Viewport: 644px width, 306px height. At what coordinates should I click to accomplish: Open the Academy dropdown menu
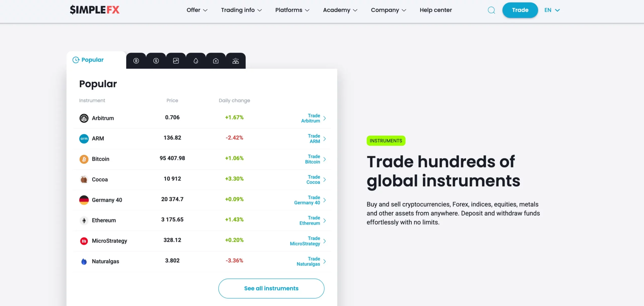340,10
